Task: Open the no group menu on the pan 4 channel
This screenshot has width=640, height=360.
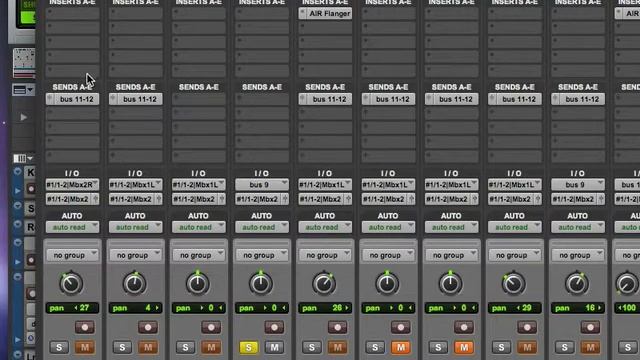Action: [136, 255]
